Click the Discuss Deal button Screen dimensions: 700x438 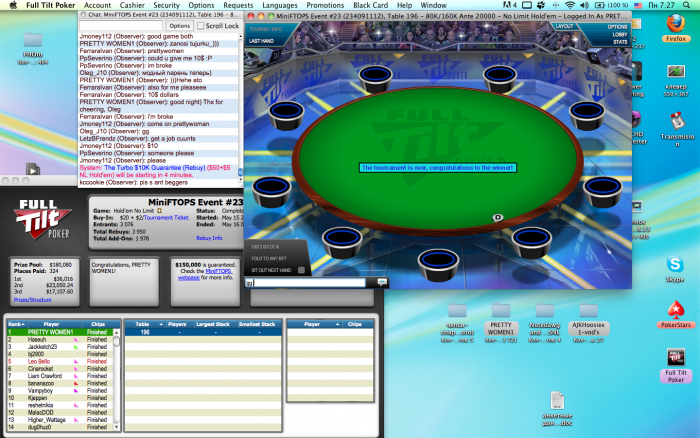point(266,247)
